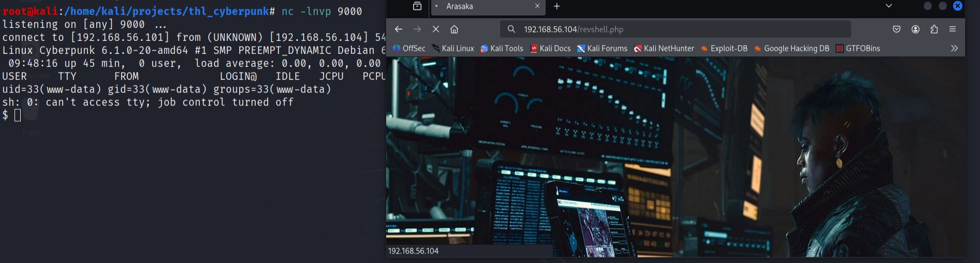Expand the list all tabs dropdown
Screen dimensions: 980x263
(x=889, y=6)
